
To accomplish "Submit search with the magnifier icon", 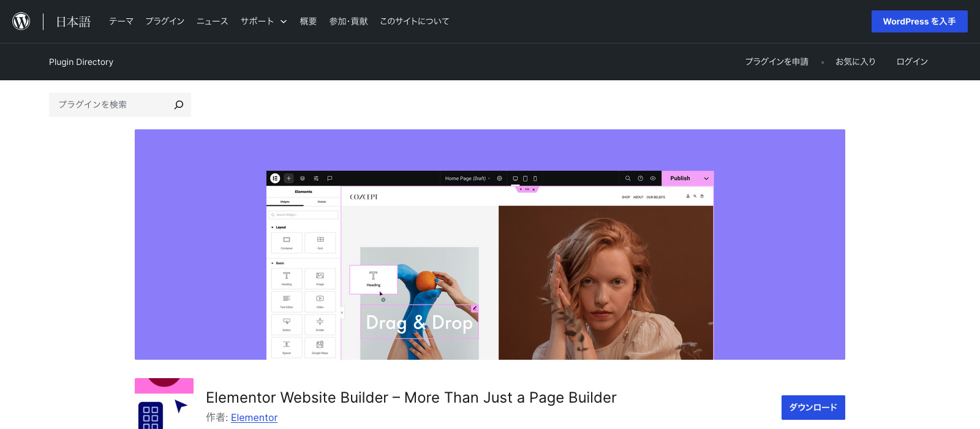I will point(179,105).
